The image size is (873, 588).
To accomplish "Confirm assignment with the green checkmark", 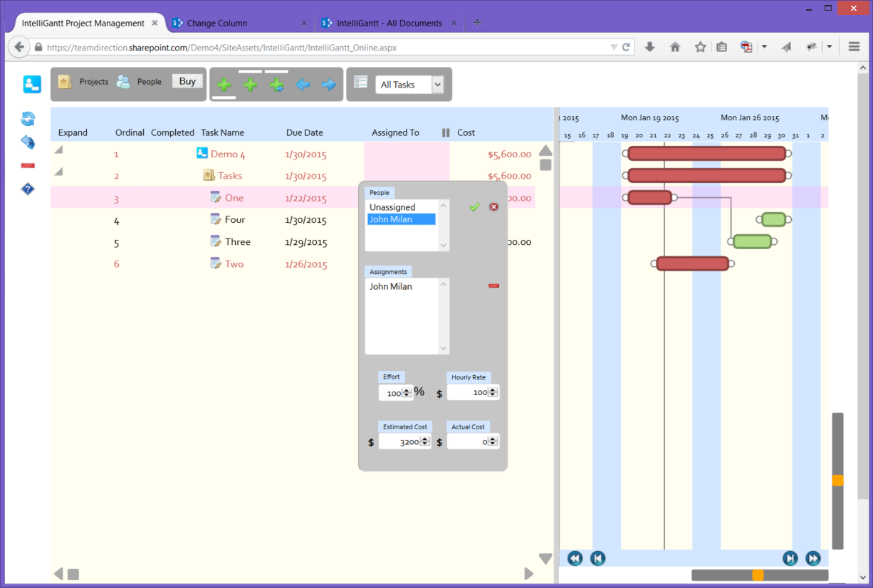I will tap(475, 207).
